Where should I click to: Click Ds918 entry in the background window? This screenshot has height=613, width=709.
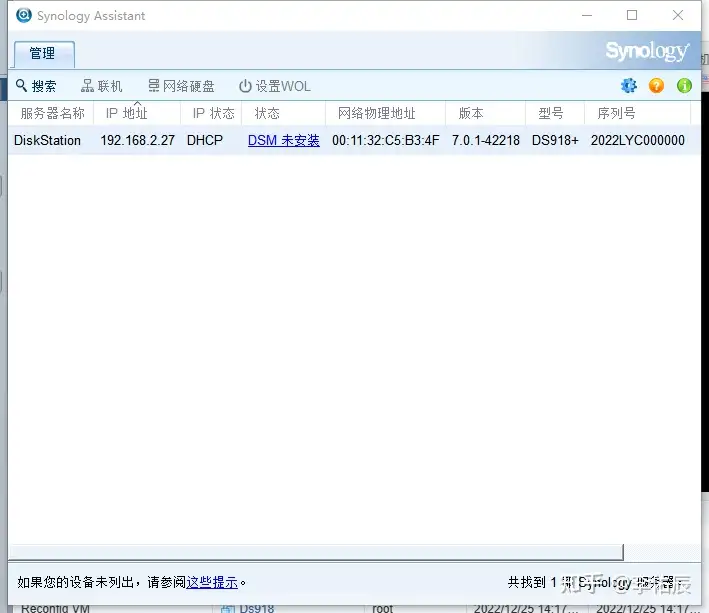(x=256, y=608)
